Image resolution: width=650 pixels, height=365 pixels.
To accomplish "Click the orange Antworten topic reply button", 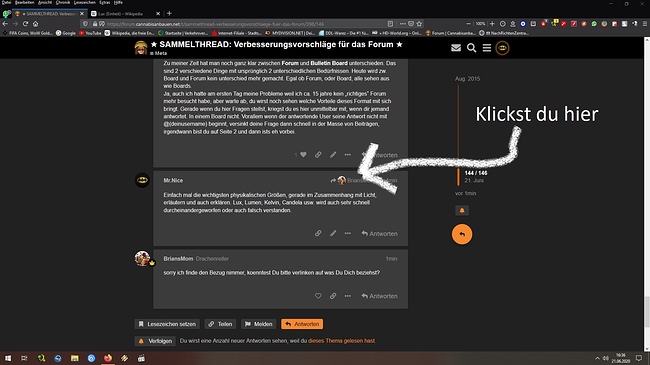I will [302, 324].
